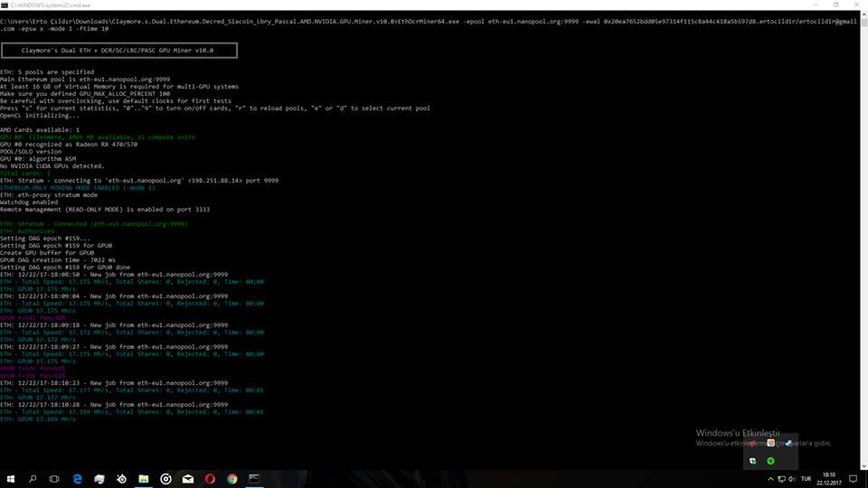Click the green circle tray overflow icon
Image resolution: width=868 pixels, height=488 pixels.
pos(770,460)
